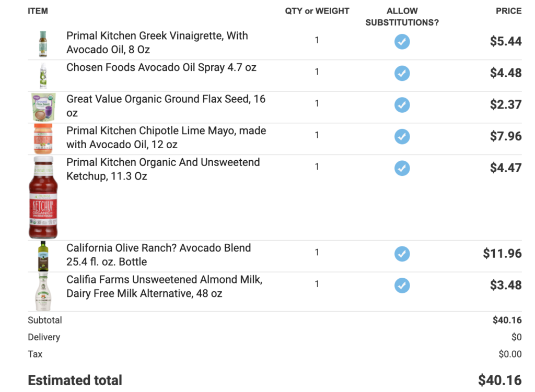Open Primal Kitchen Greek Vinaigrette item name
The image size is (535, 392).
point(157,43)
